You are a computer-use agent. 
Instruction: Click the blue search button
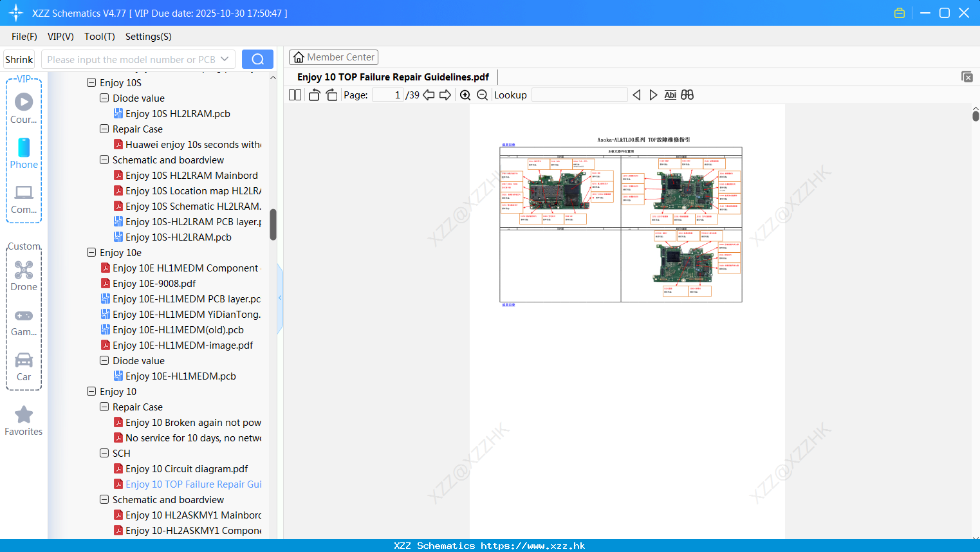(257, 59)
